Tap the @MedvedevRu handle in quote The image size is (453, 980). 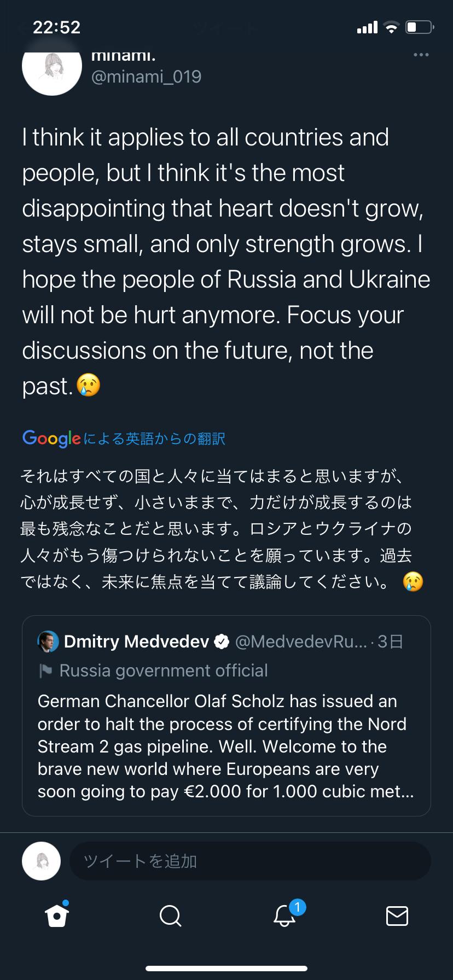(x=301, y=641)
